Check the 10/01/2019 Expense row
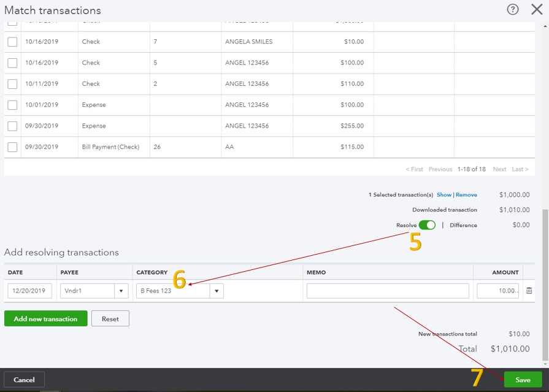Viewport: 549px width, 392px height. tap(13, 104)
